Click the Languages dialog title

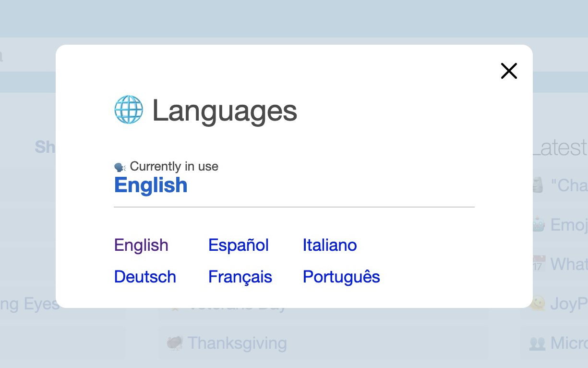click(225, 110)
